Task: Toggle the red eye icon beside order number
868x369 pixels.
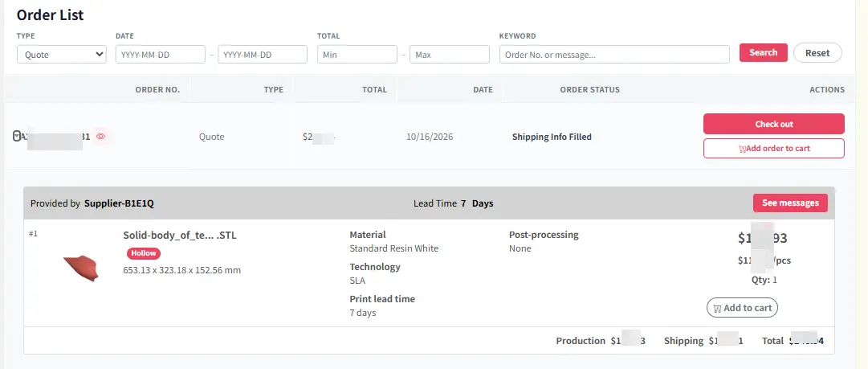Action: [100, 137]
